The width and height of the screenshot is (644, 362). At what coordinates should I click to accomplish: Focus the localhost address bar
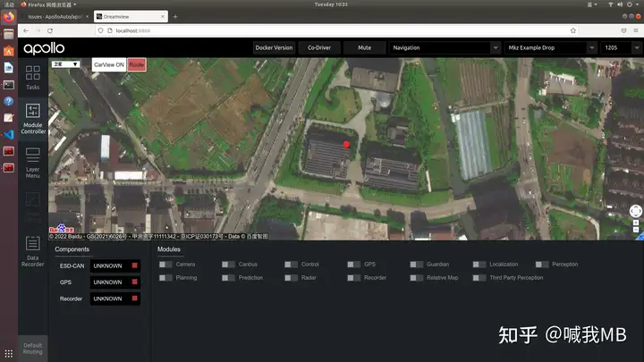coord(337,30)
